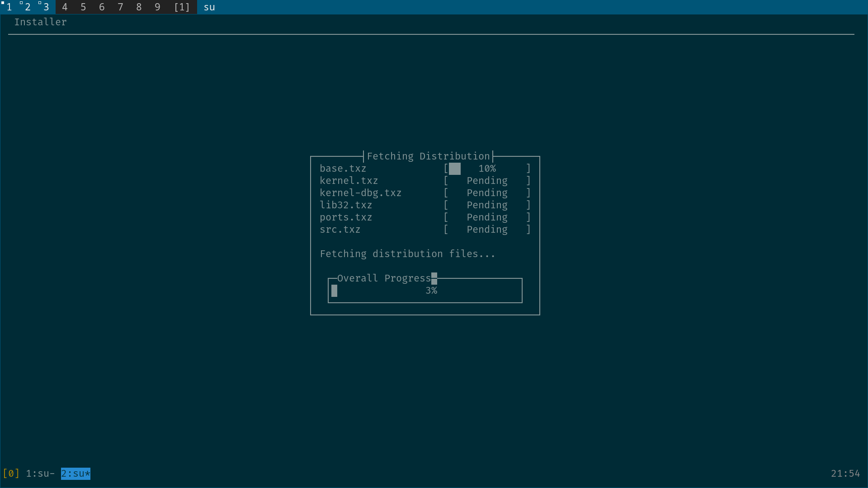The width and height of the screenshot is (868, 488).
Task: Click the tmux session [0] indicator
Action: click(11, 474)
